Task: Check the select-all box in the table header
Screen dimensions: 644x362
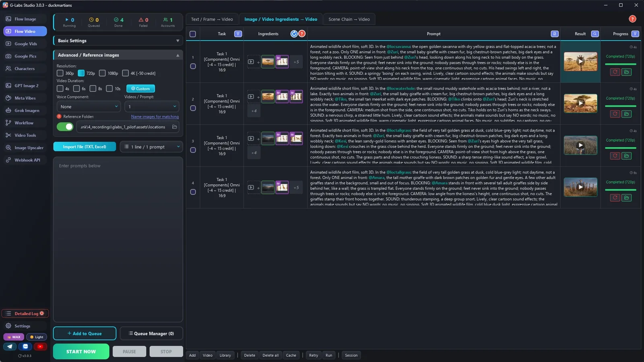Action: [193, 34]
